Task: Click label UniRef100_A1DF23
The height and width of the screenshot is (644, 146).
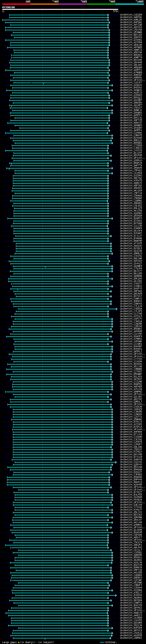Action: coord(131,93)
